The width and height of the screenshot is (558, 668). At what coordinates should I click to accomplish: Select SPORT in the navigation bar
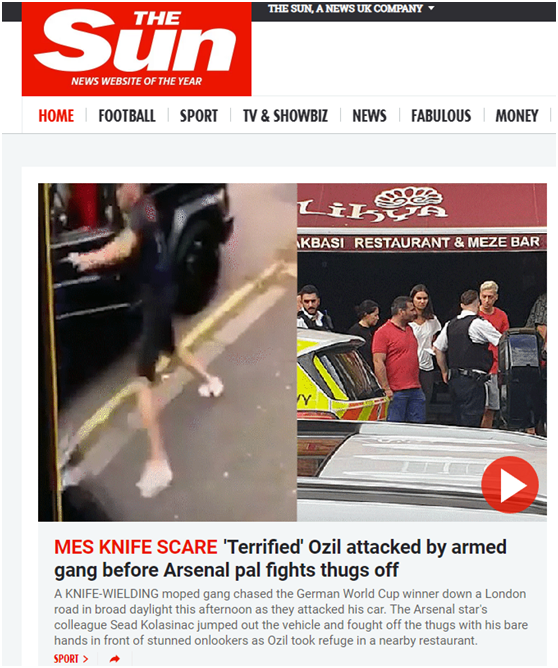coord(198,116)
